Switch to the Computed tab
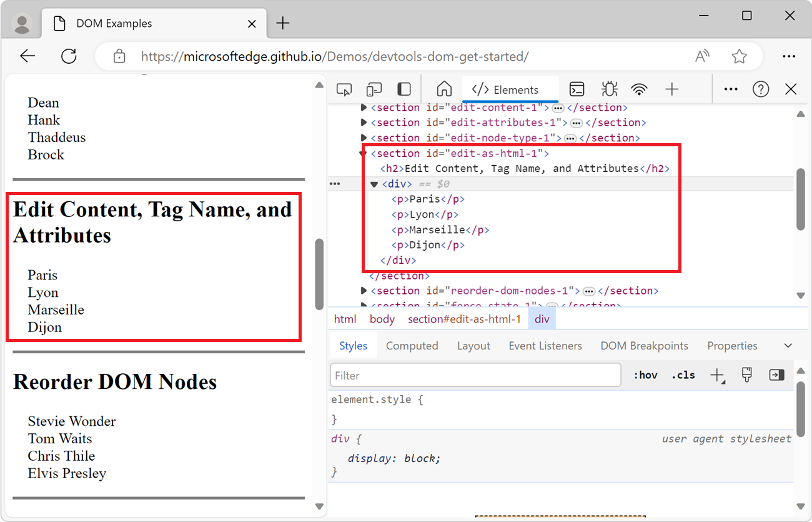812x522 pixels. click(412, 345)
